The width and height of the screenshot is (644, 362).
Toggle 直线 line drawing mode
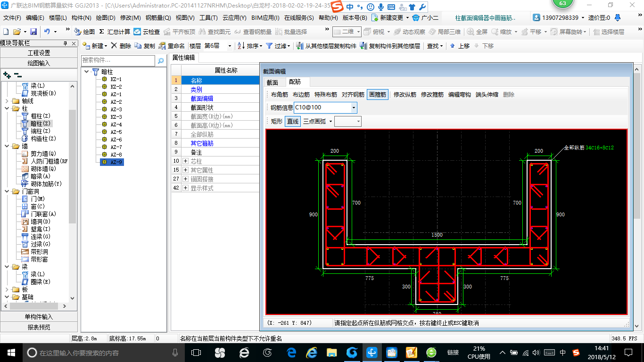point(293,121)
